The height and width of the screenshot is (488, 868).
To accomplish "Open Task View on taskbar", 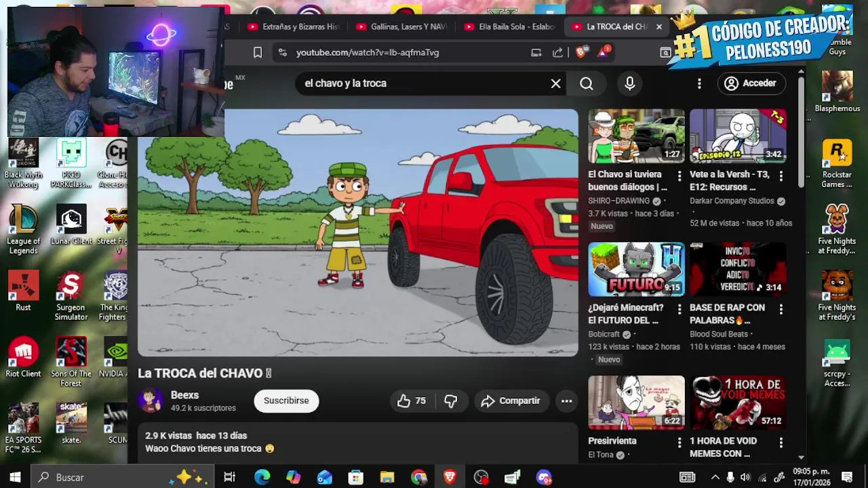I will 230,477.
